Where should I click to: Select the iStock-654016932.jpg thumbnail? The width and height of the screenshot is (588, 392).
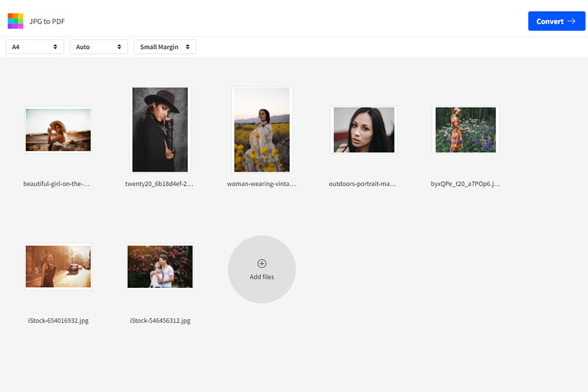point(58,266)
